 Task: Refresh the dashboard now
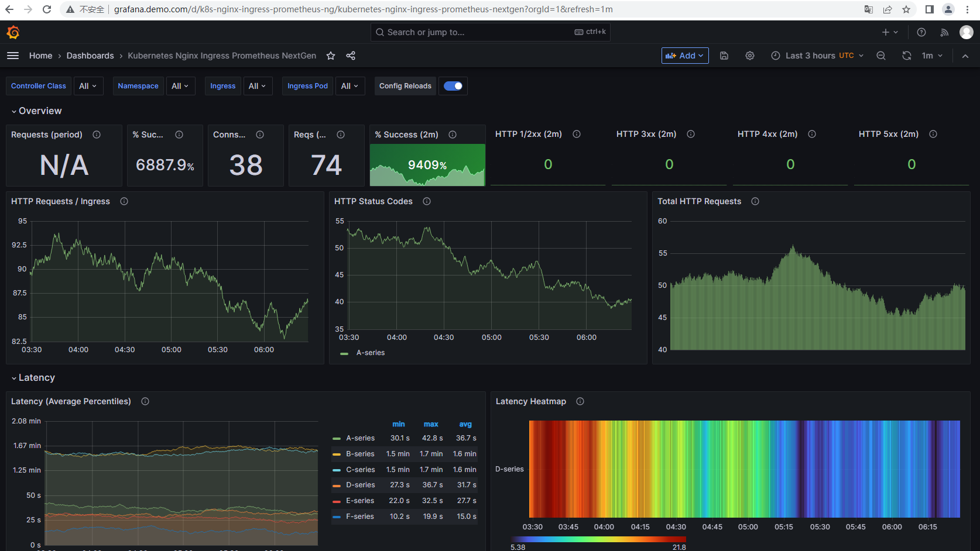(x=907, y=56)
